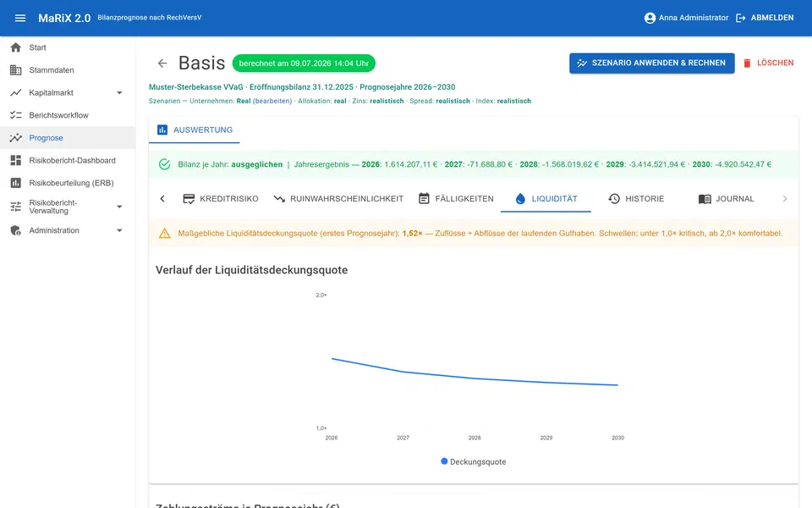
Task: Log out via Abmelden
Action: point(765,18)
